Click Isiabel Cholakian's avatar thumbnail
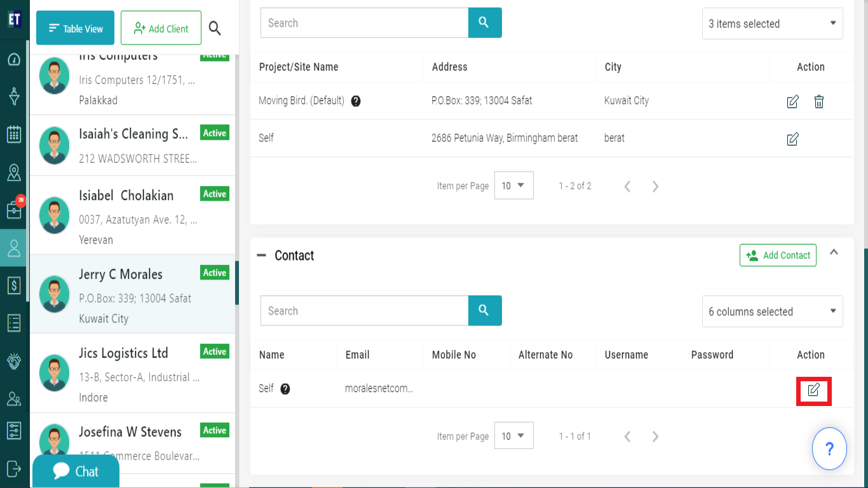The width and height of the screenshot is (868, 488). click(x=55, y=215)
